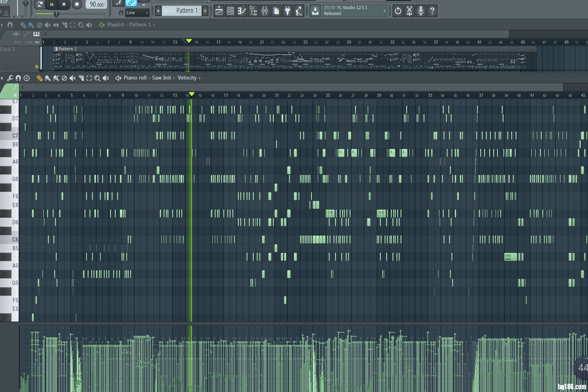
Task: Toggle Playlist snap magnet
Action: [10, 25]
